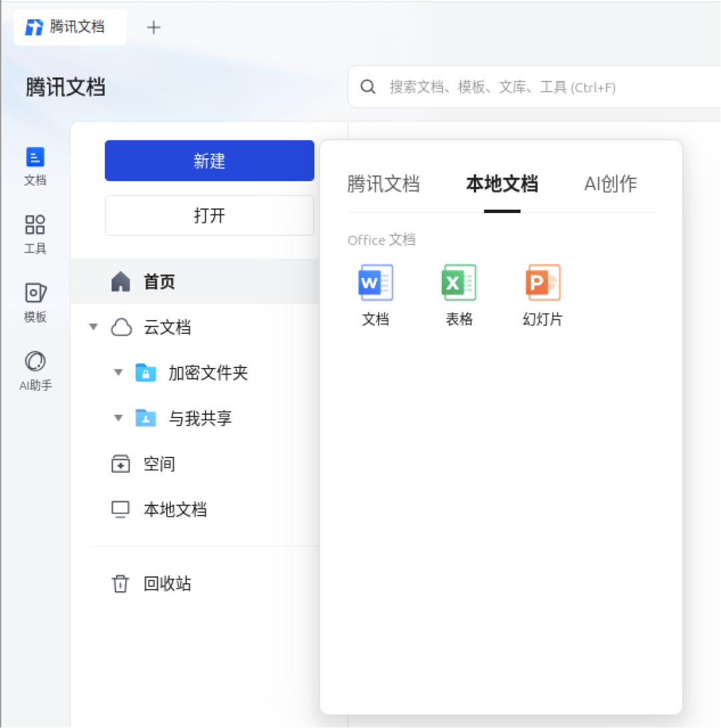Click the 本地文档 monitor icon
The image size is (721, 728).
pos(121,510)
